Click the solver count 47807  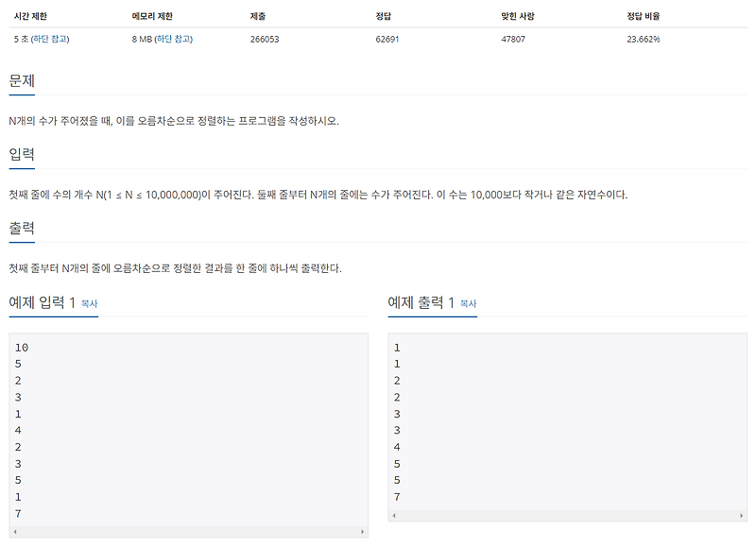(x=512, y=40)
